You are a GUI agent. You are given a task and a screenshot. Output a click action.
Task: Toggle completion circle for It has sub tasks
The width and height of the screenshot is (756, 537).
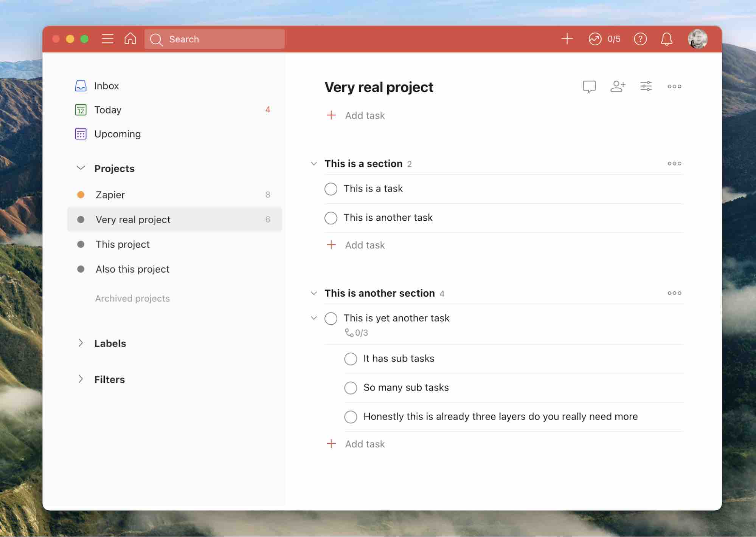(x=349, y=359)
